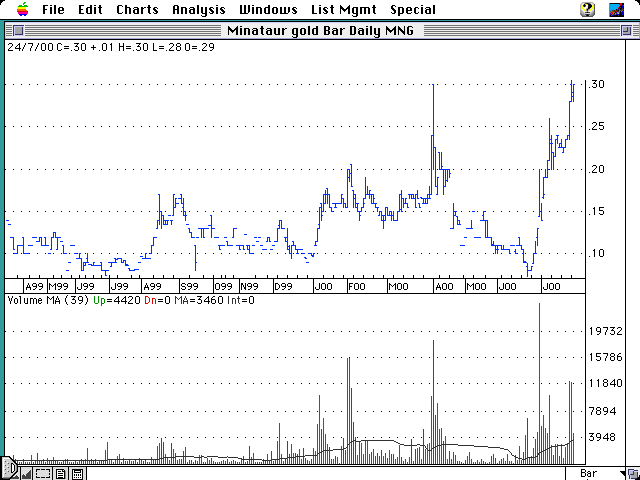The height and width of the screenshot is (480, 640).
Task: Open the calculator tool icon
Action: pyautogui.click(x=78, y=473)
